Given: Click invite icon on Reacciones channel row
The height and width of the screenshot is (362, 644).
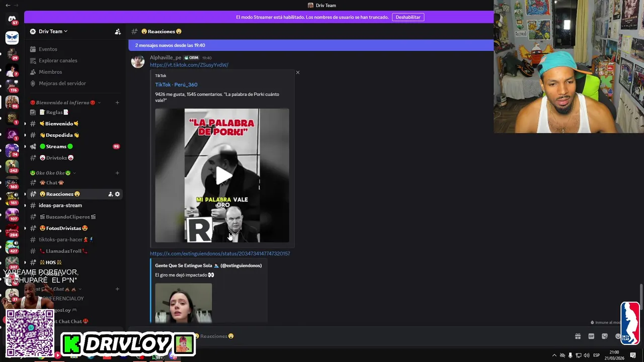Looking at the screenshot, I should point(111,194).
